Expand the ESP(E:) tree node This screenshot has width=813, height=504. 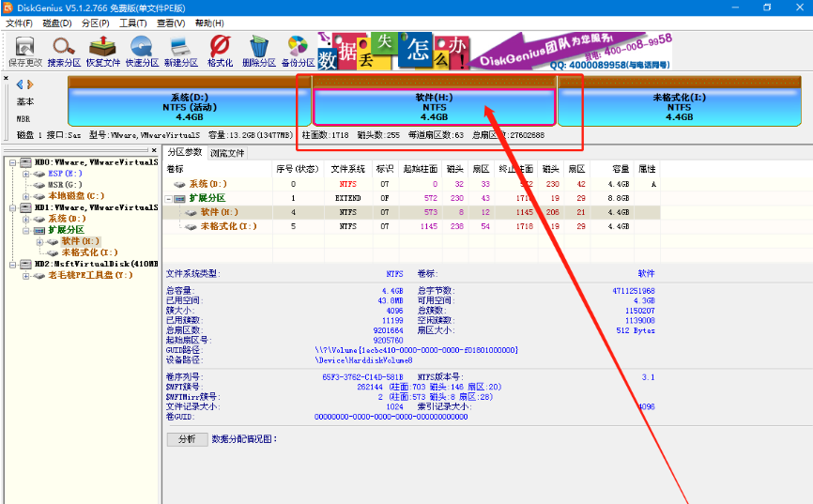(x=25, y=174)
